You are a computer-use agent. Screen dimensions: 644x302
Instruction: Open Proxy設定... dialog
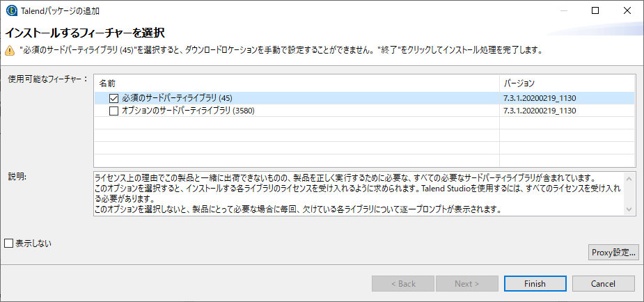click(613, 252)
